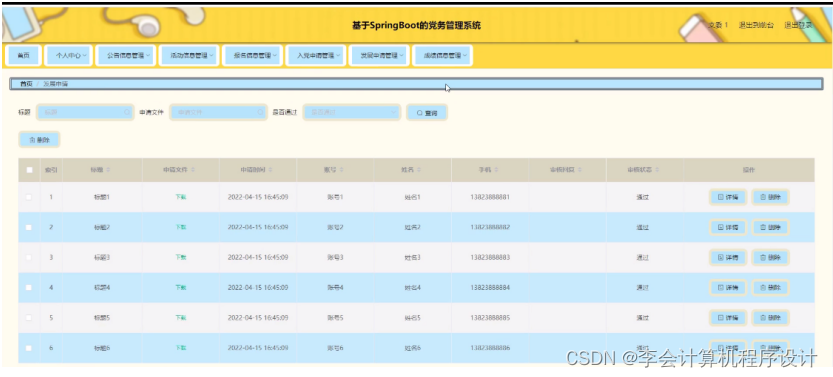Click the batch 删除 button above table

(39, 140)
